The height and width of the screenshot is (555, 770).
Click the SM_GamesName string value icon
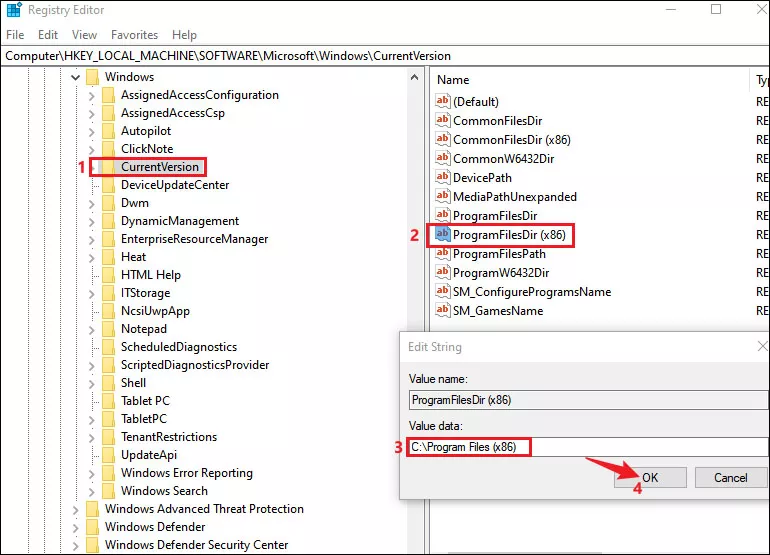click(x=442, y=310)
